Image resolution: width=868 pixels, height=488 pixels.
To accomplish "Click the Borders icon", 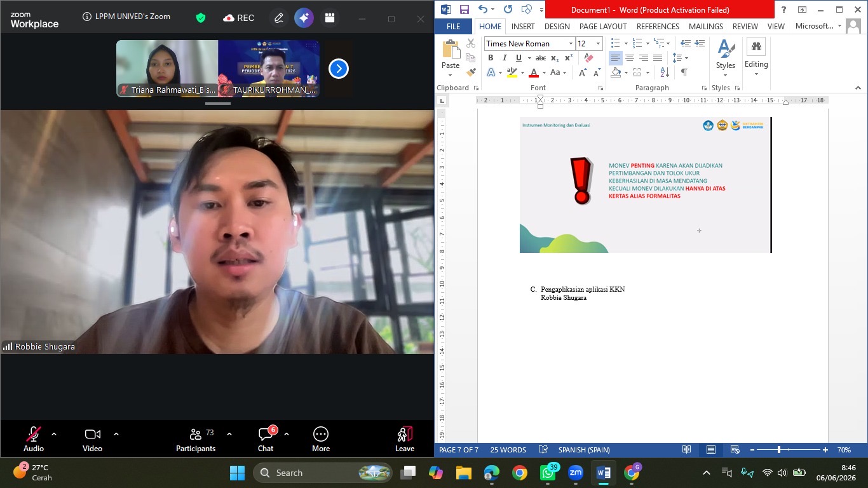I will 637,72.
